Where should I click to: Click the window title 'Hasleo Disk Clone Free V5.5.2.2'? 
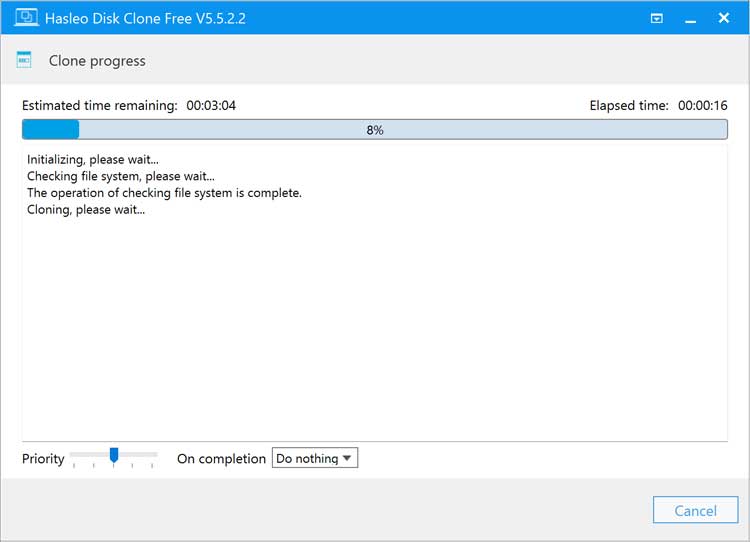(145, 18)
